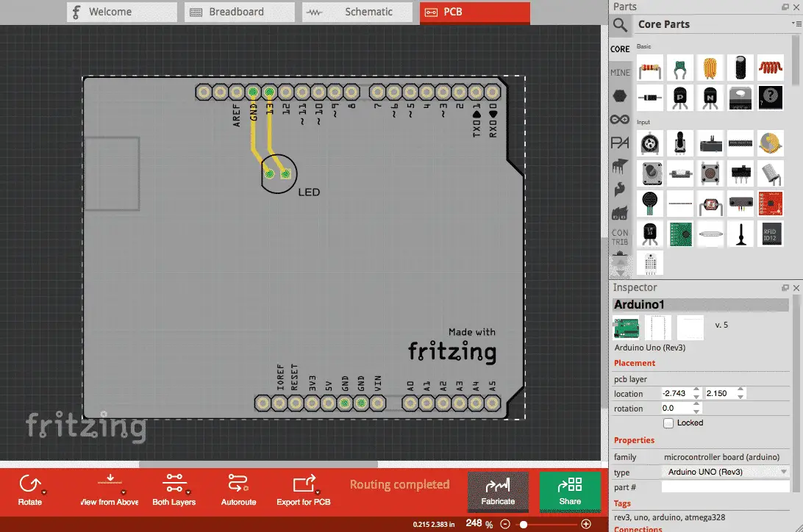Zoom in with the plus icon
The height and width of the screenshot is (532, 803).
(x=586, y=524)
